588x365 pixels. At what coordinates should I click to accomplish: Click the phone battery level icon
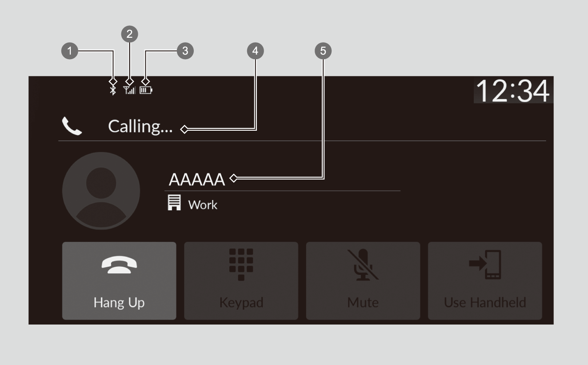[x=146, y=90]
